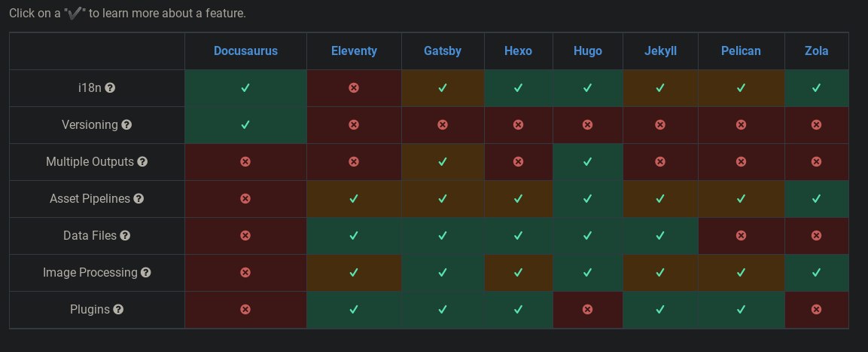The image size is (868, 352).
Task: Click the Docusaurus Asset Pipelines red cross
Action: point(245,198)
